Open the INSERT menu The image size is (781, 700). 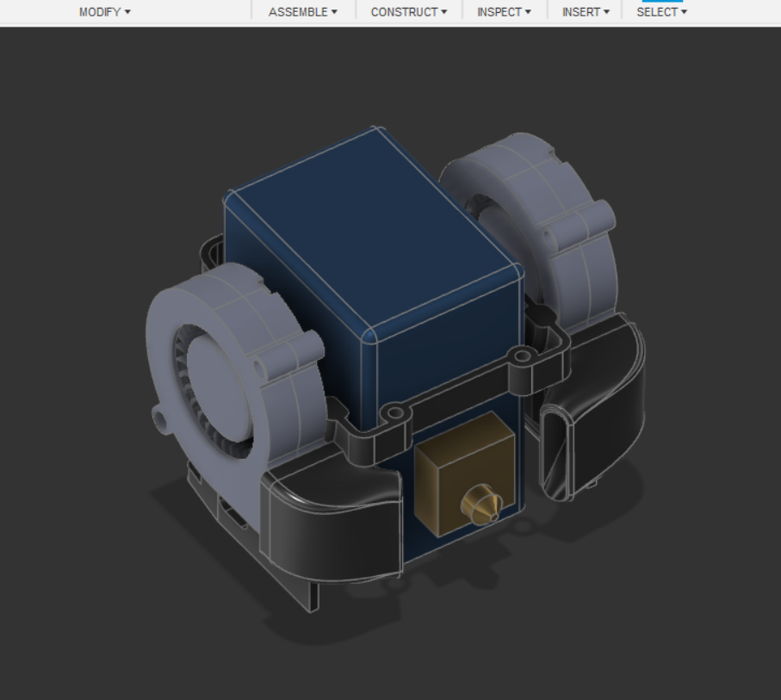click(586, 12)
